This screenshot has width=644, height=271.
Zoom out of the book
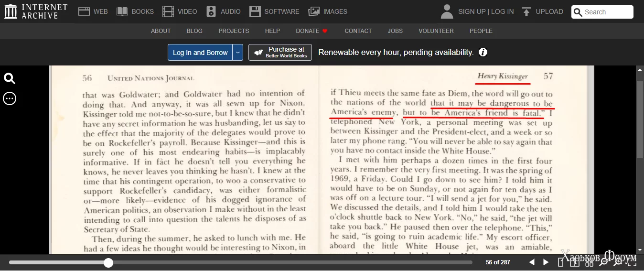coord(604,262)
